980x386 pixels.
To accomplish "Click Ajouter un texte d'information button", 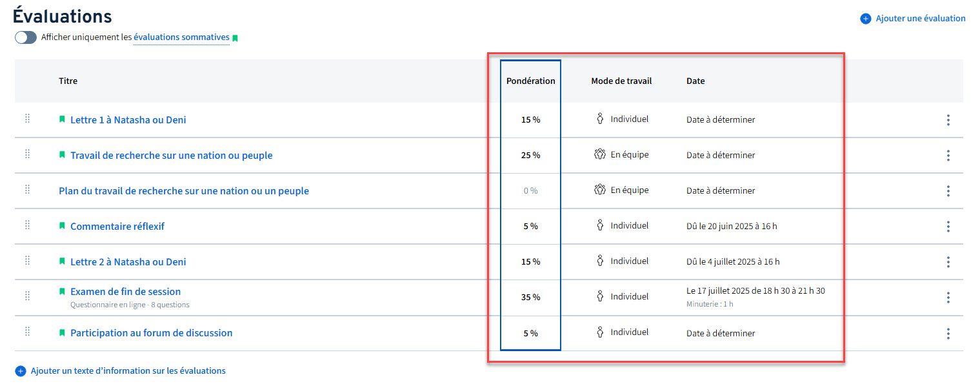I will click(128, 371).
